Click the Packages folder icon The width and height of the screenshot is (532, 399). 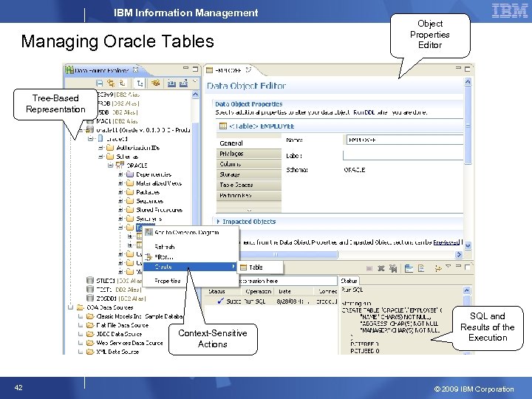(x=130, y=192)
